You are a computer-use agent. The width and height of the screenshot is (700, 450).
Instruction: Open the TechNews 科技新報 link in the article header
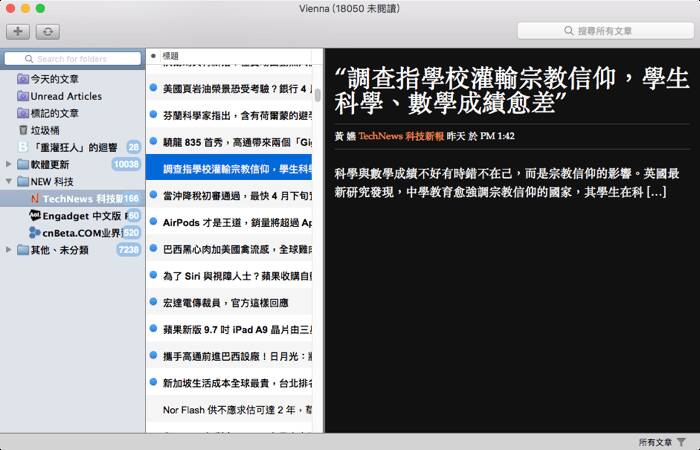click(x=401, y=136)
